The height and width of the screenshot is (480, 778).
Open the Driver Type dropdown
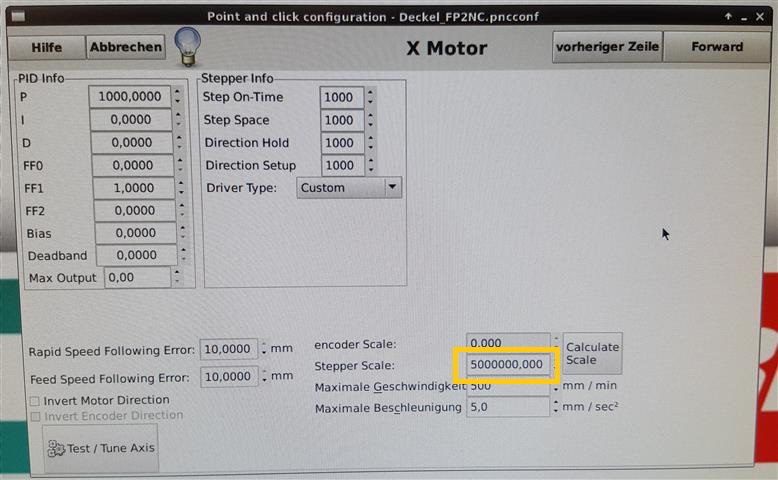point(349,188)
